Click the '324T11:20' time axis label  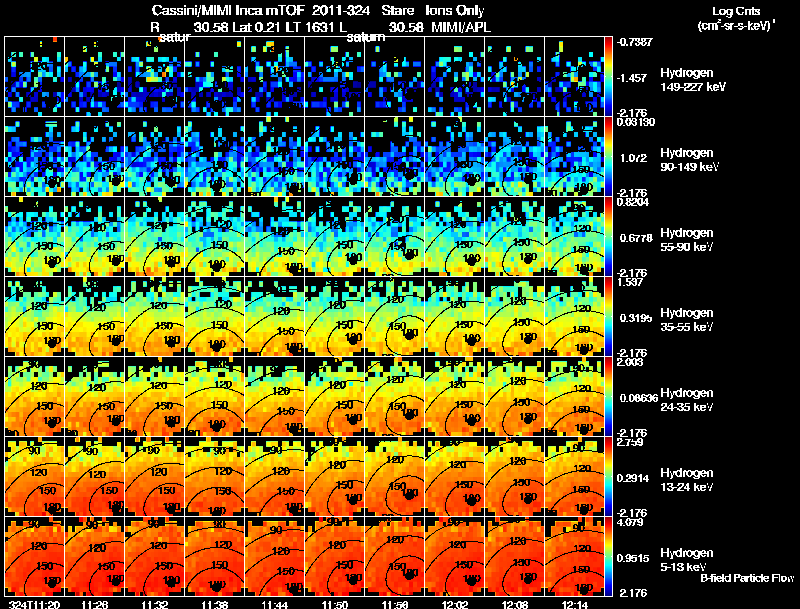click(35, 605)
